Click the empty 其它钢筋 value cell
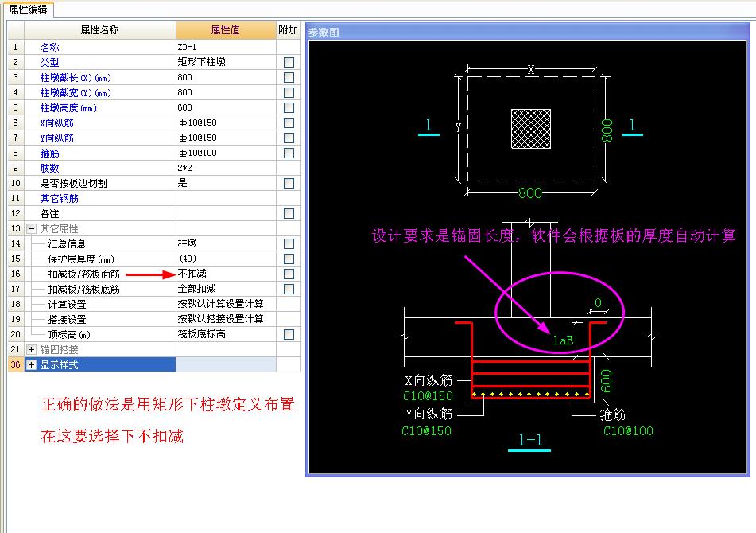Image resolution: width=756 pixels, height=533 pixels. coord(226,198)
